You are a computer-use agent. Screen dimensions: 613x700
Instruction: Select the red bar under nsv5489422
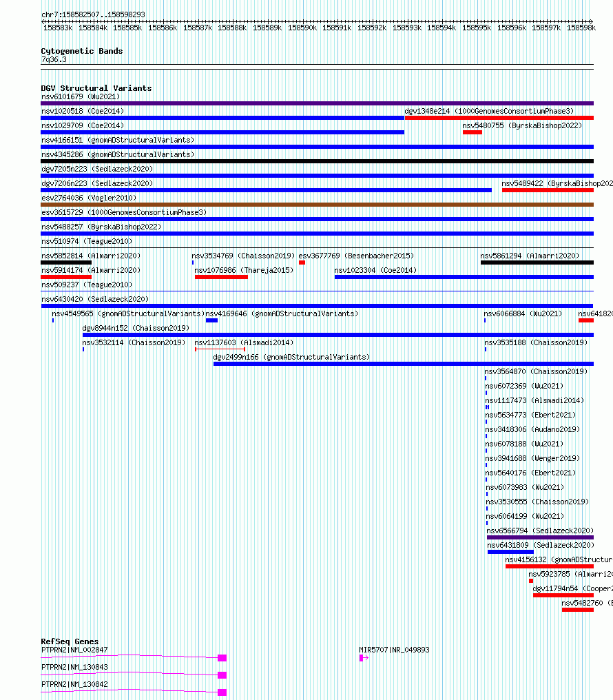click(548, 190)
